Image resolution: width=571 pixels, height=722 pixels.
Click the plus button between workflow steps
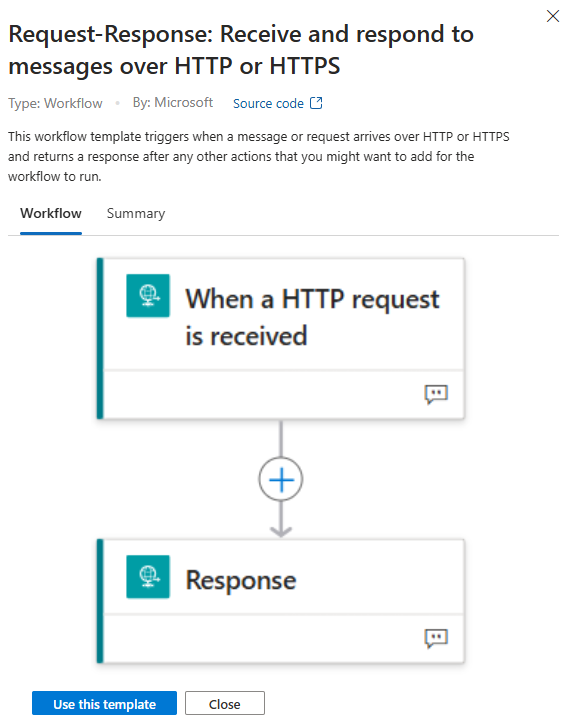click(280, 479)
